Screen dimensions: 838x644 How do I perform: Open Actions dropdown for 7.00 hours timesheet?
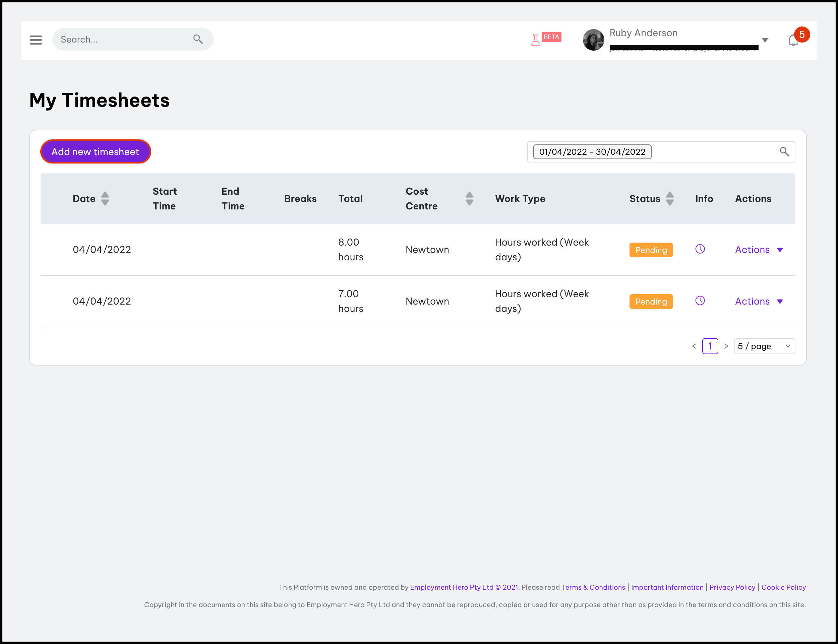759,301
